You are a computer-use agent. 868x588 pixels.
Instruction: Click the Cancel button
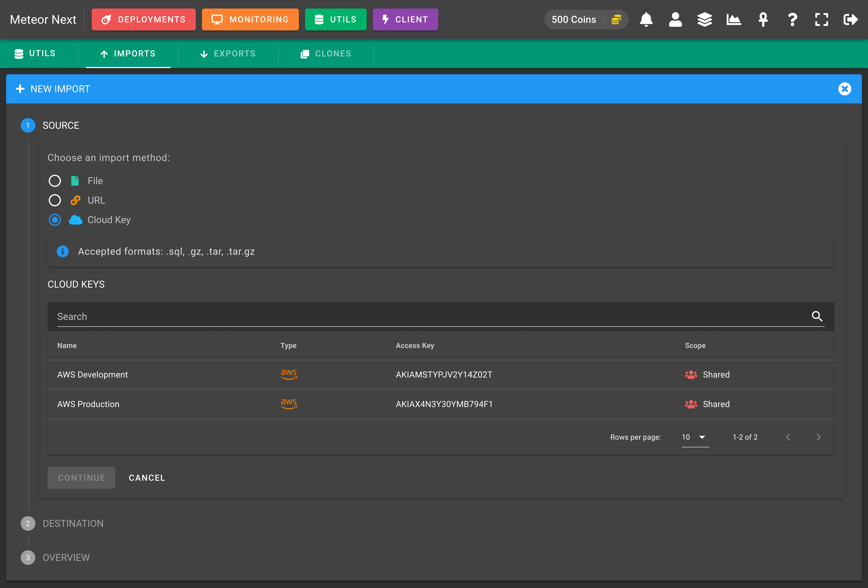(x=147, y=478)
